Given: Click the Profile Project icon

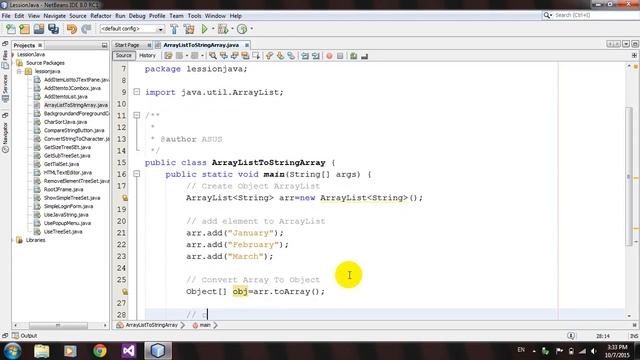Looking at the screenshot, I should point(242,29).
